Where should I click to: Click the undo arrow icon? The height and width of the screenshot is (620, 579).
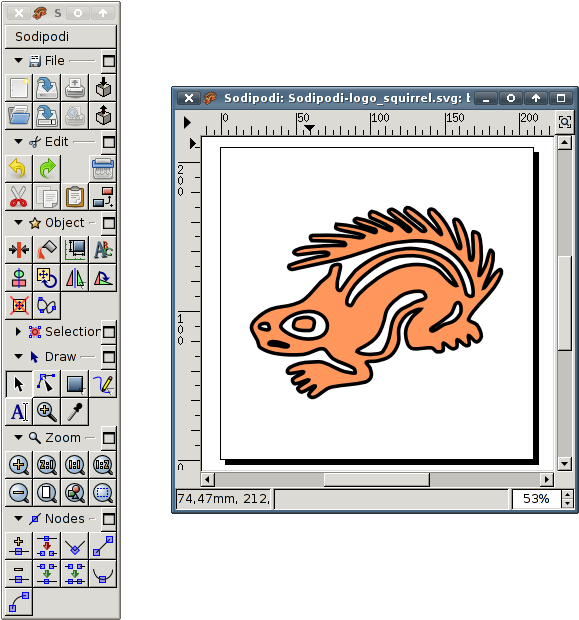point(19,168)
